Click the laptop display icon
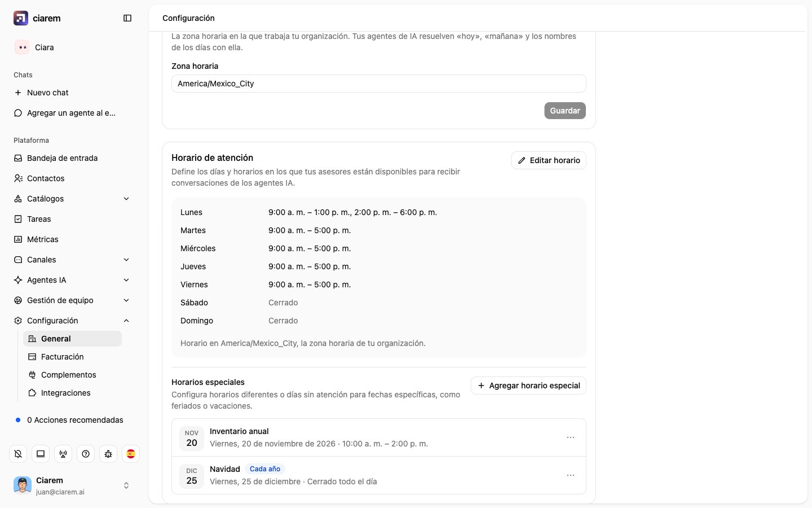This screenshot has width=812, height=508. (41, 454)
